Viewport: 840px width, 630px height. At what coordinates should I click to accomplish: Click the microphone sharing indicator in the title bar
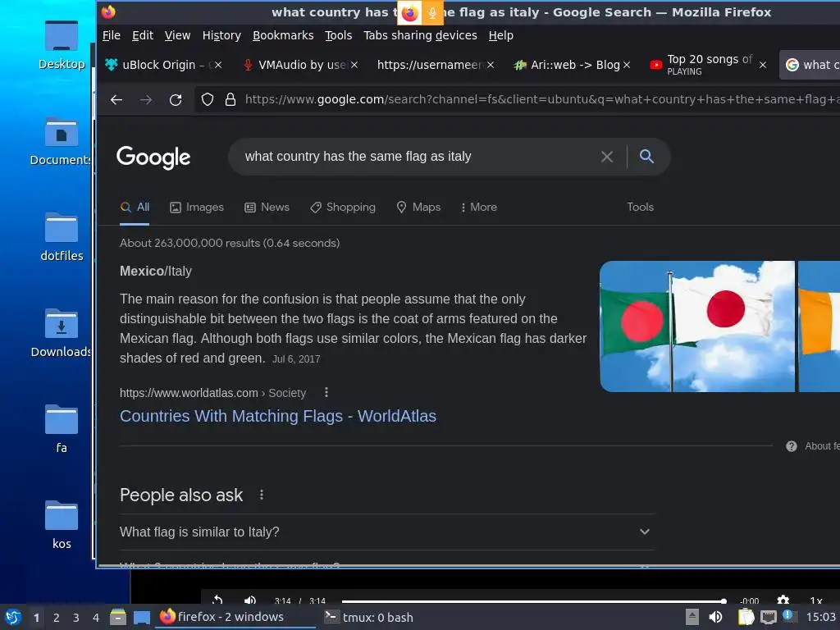tap(432, 13)
